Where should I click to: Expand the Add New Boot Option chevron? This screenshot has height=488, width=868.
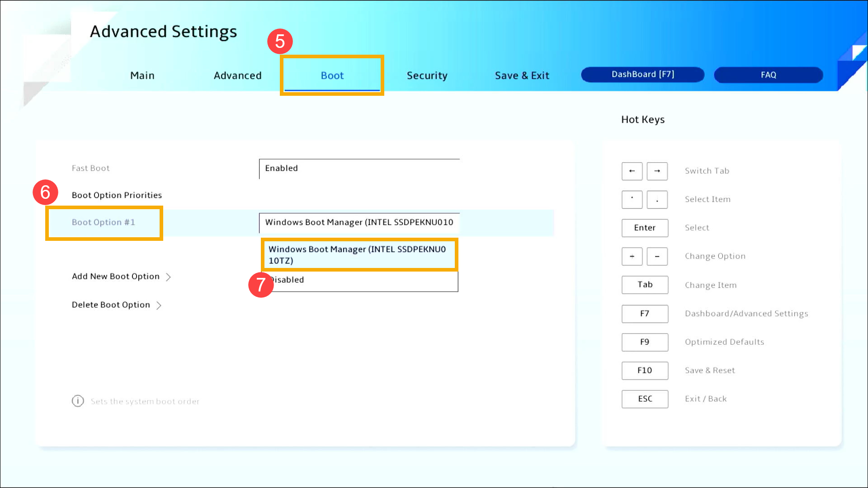coord(168,277)
